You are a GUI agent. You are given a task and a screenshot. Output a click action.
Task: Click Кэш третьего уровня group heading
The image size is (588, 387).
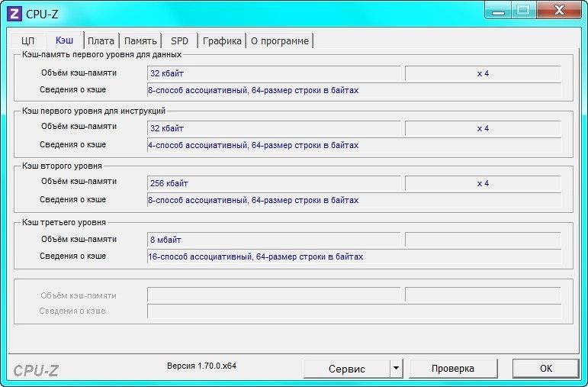click(x=64, y=222)
